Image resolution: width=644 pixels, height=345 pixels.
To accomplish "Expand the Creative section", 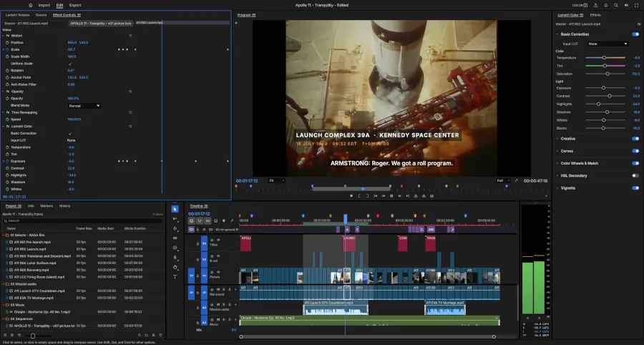I will coord(568,139).
